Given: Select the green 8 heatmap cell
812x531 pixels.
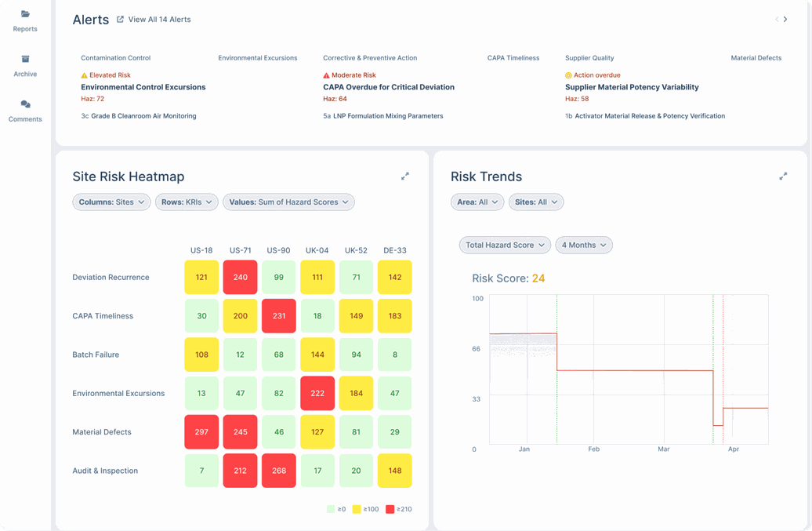Looking at the screenshot, I should click(x=394, y=355).
